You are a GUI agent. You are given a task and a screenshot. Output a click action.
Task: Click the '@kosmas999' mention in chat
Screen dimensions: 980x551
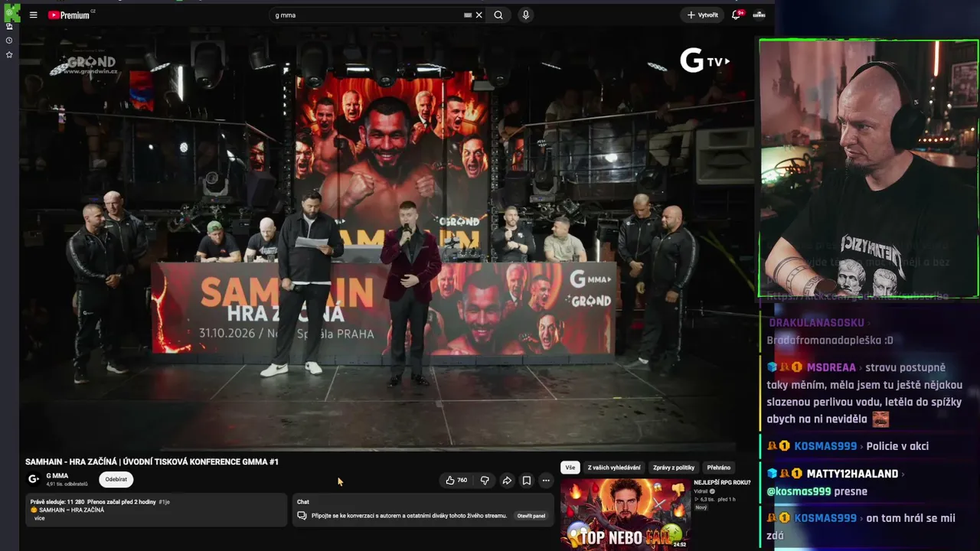[799, 491]
